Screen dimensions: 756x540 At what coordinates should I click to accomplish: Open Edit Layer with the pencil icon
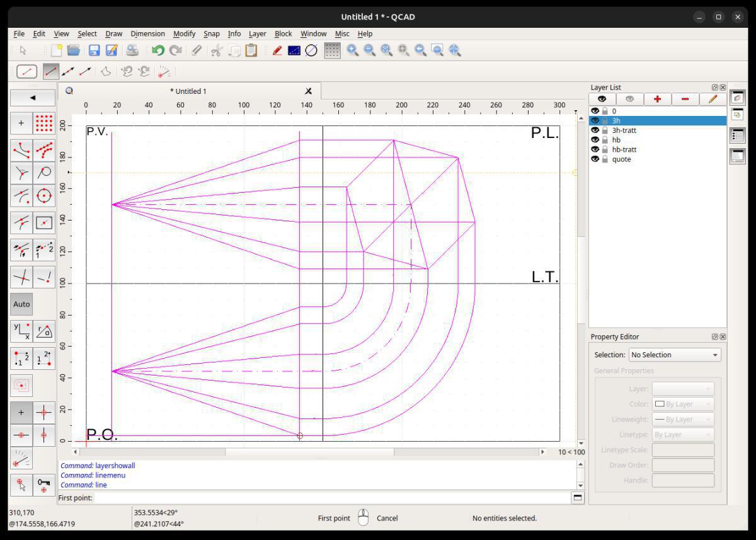713,99
